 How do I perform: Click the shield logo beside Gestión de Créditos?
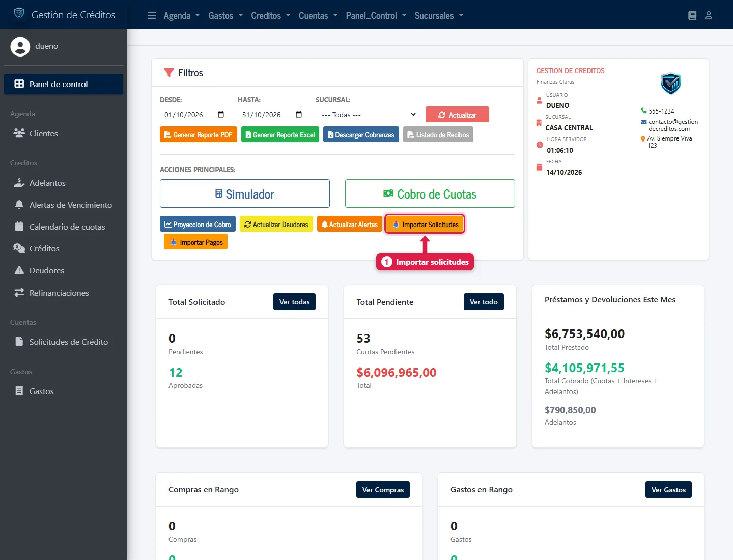[19, 13]
